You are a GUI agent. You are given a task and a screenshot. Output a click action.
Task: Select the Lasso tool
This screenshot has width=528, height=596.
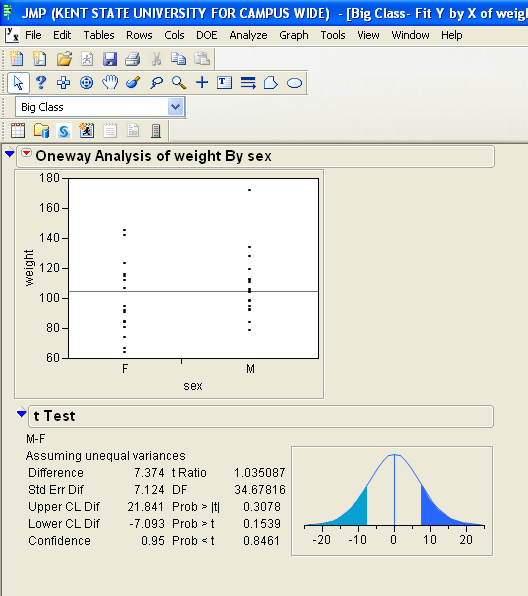point(156,82)
